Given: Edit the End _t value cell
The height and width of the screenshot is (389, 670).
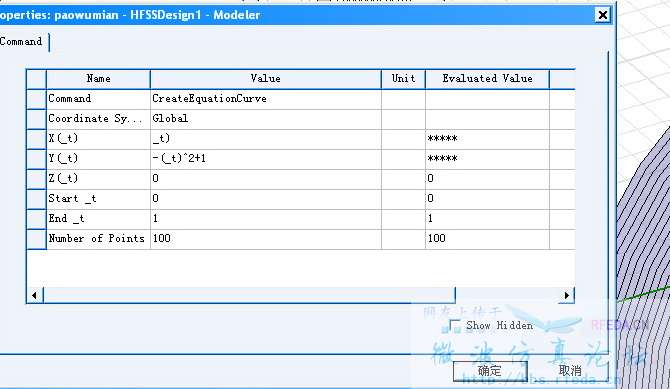Looking at the screenshot, I should [x=266, y=218].
